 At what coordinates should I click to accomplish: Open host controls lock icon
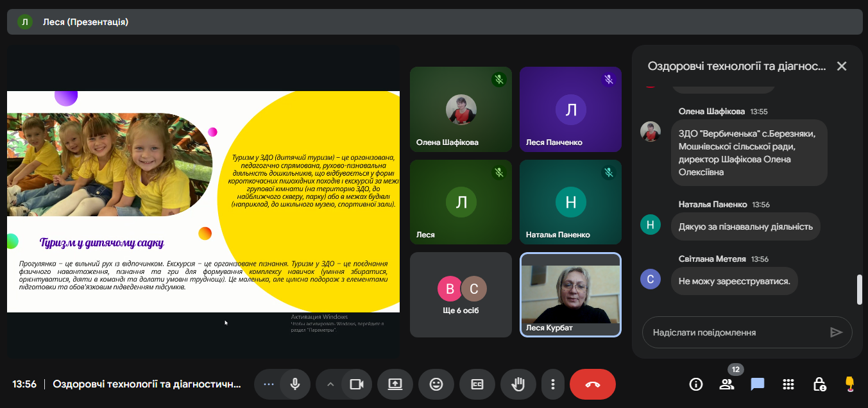819,384
